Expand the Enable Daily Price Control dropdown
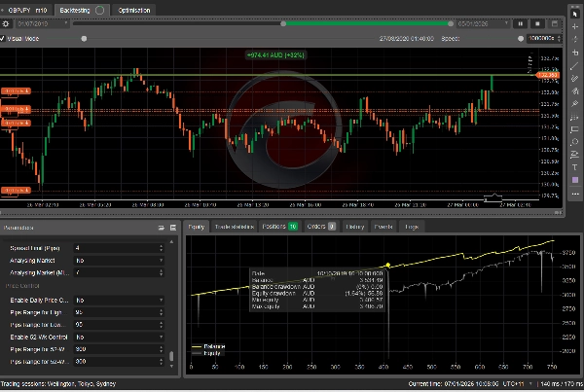Screen dimensions: 584x392 pos(117,301)
